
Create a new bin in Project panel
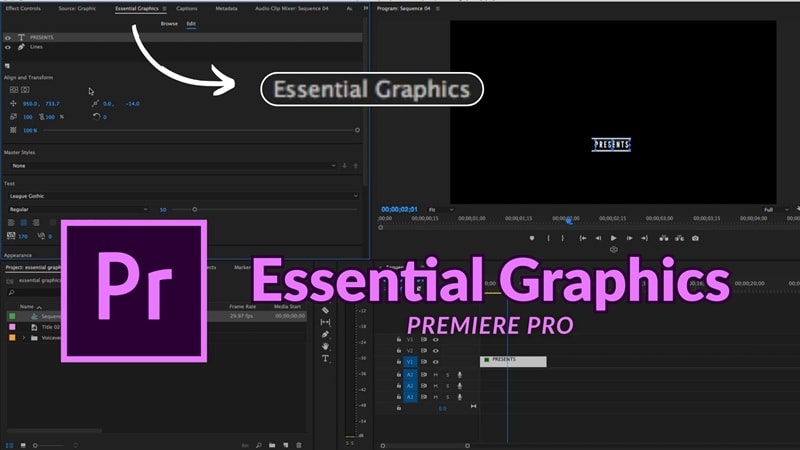272,445
